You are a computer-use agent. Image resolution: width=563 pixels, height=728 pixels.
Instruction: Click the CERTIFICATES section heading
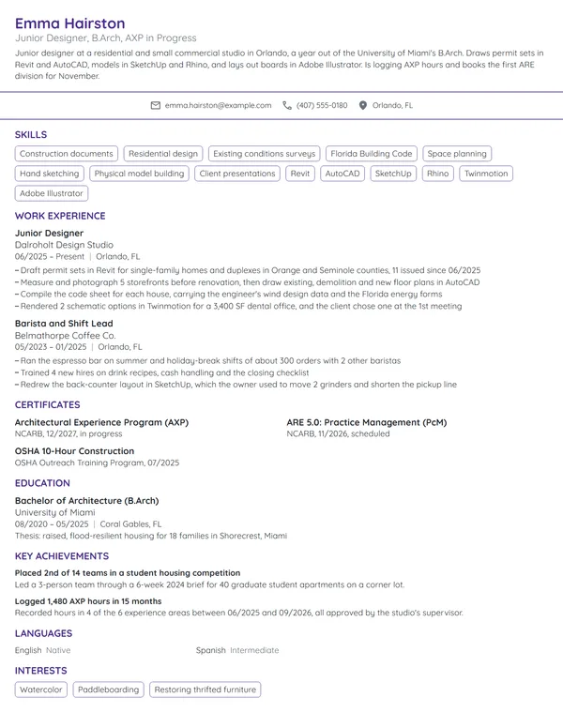[x=47, y=405]
